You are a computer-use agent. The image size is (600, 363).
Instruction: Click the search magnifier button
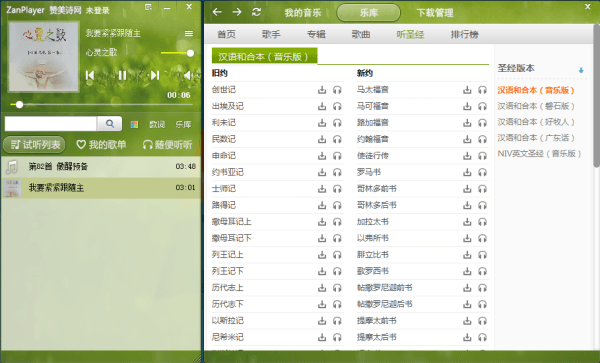click(x=109, y=124)
